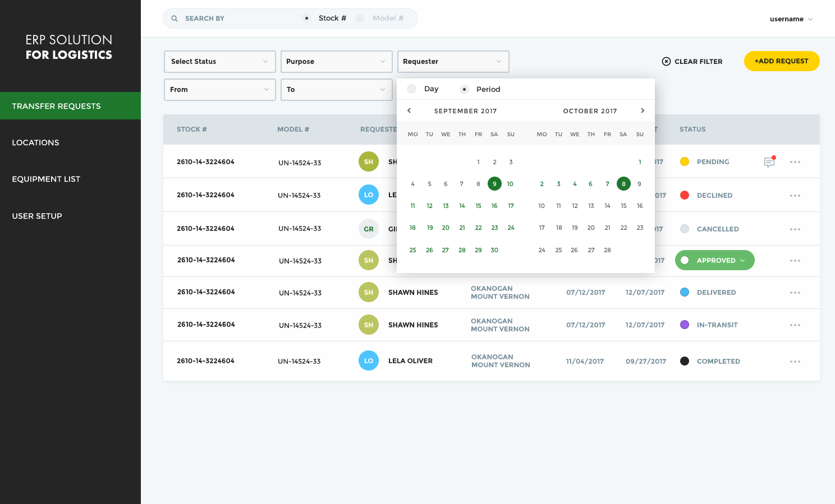Open the three-dot menu for CANCELLED row
This screenshot has height=504, width=835.
[795, 229]
